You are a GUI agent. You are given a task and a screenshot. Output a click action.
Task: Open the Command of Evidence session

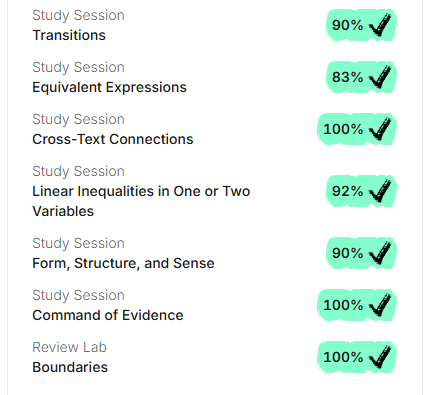(108, 315)
